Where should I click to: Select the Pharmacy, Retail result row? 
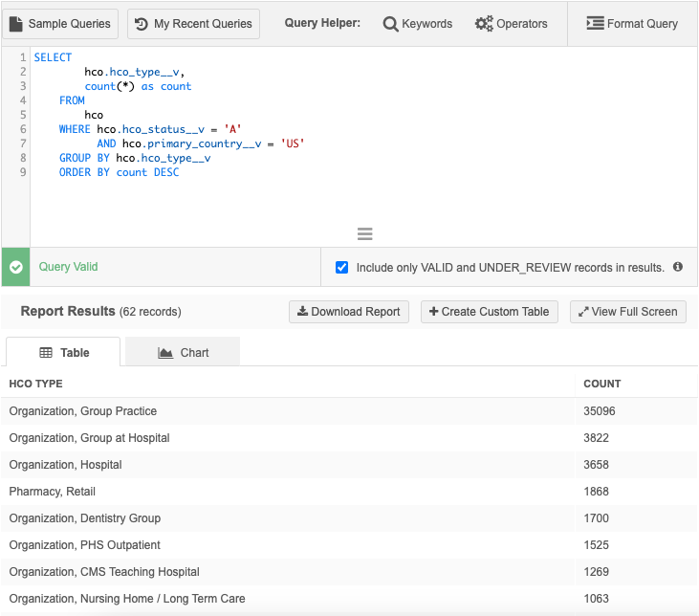(x=53, y=492)
